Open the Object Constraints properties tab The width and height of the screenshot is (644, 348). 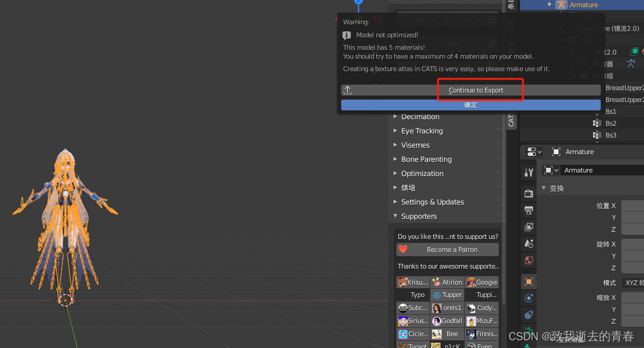(529, 315)
